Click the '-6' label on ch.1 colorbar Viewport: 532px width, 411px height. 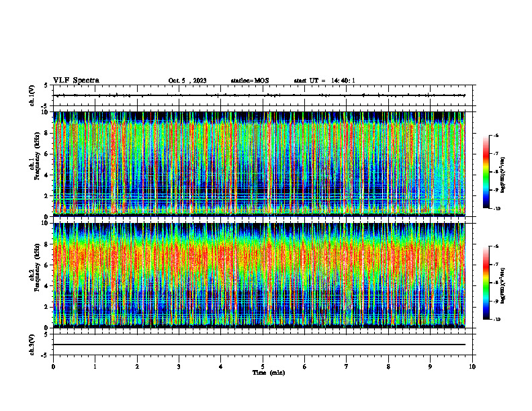pos(496,136)
